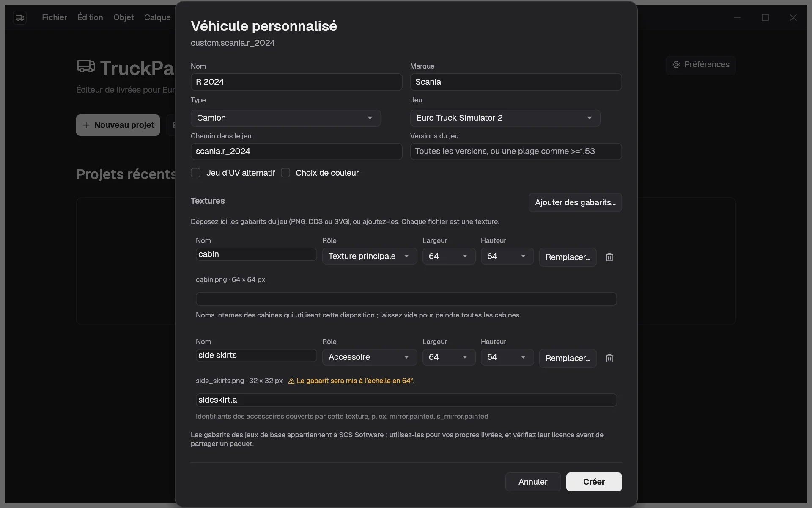Confirm with the Créer button
The image size is (812, 508).
(x=594, y=482)
